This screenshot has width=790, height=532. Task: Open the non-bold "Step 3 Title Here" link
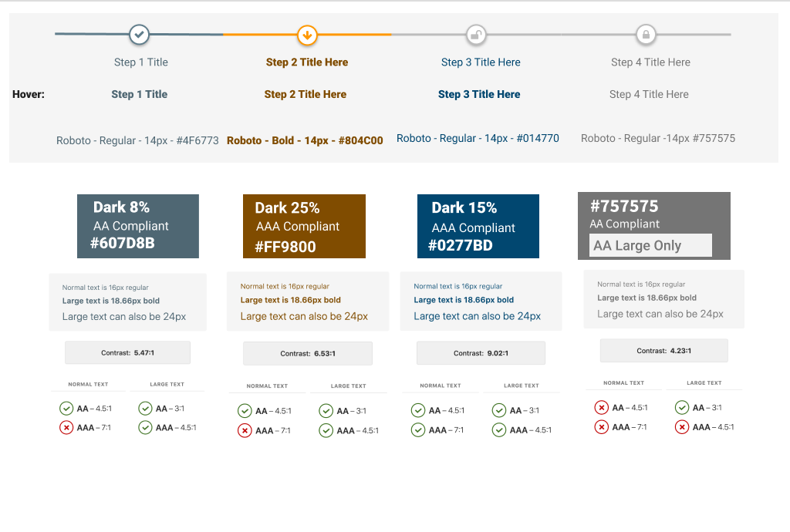(x=481, y=62)
